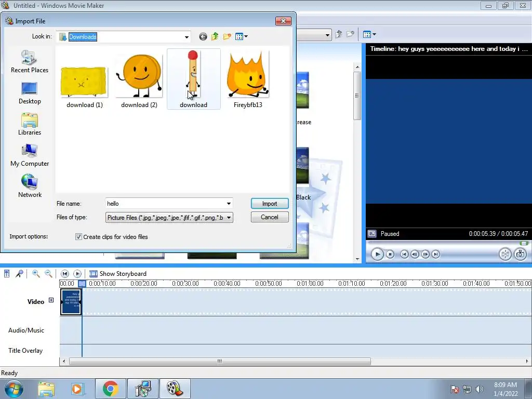Viewport: 532px width, 399px height.
Task: Click the collection pane scroll down arrow
Action: [x=357, y=259]
